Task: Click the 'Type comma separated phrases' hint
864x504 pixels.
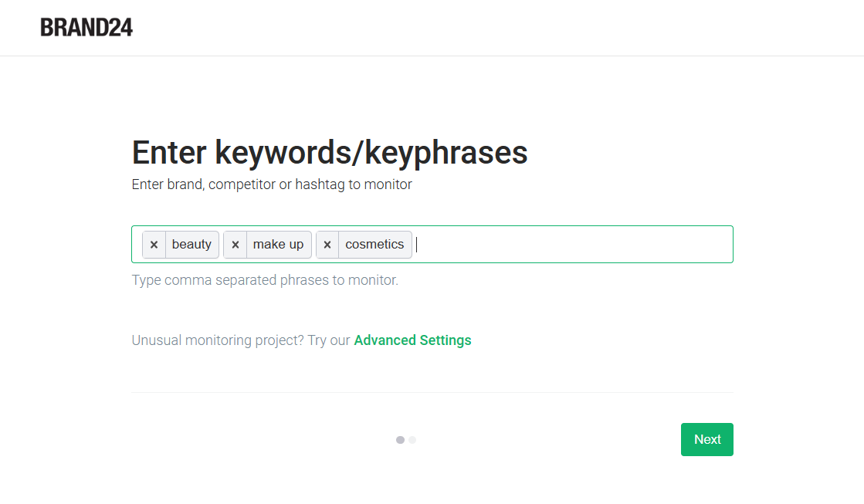Action: [265, 280]
